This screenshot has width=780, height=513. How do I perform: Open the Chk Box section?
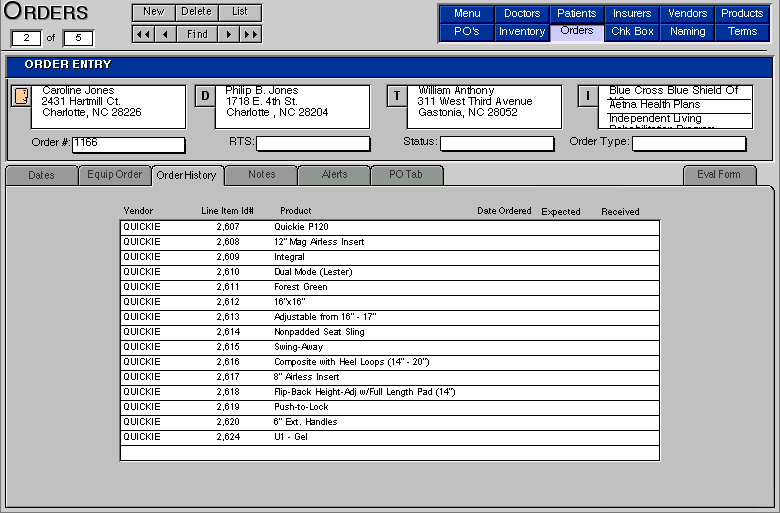click(x=632, y=31)
